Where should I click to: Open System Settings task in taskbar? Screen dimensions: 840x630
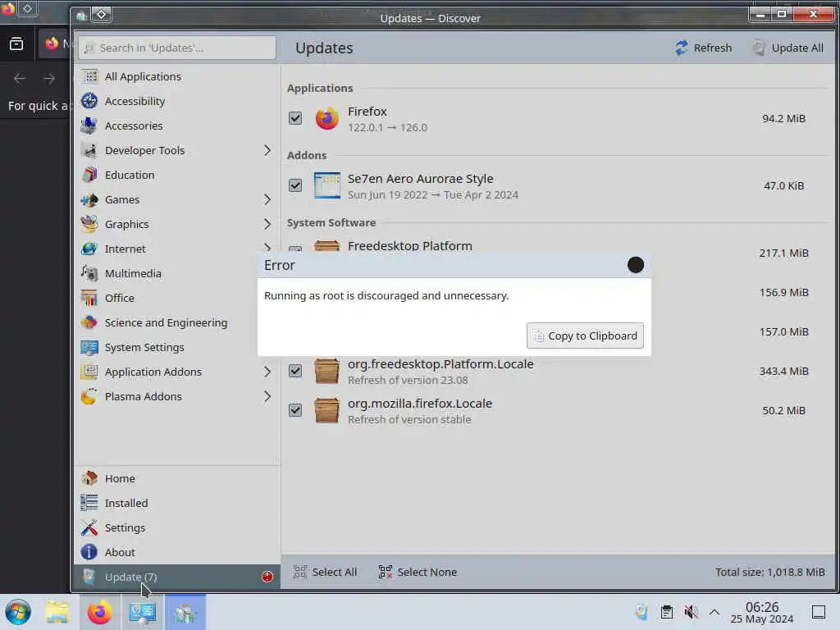[x=143, y=612]
